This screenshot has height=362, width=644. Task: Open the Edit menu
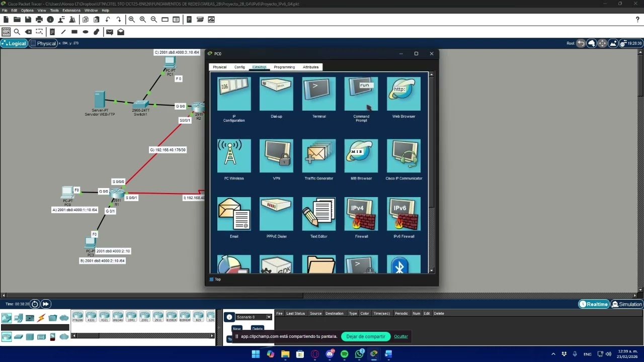[14, 10]
